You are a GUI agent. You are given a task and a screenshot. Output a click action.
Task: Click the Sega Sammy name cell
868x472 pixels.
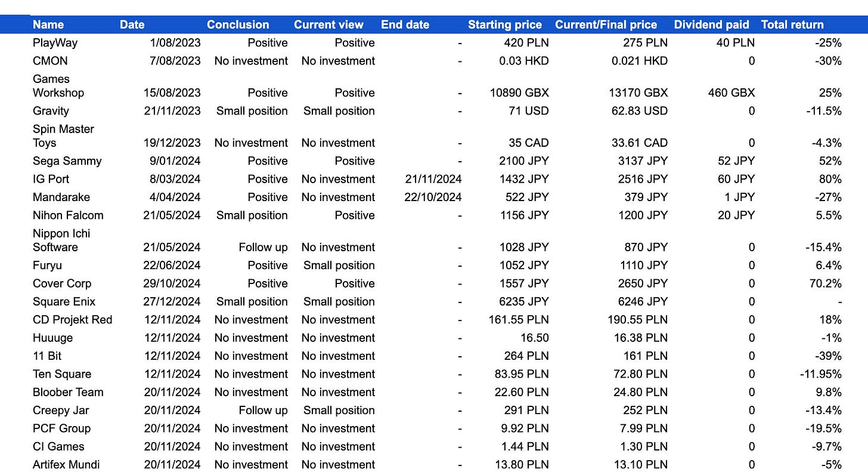(67, 161)
